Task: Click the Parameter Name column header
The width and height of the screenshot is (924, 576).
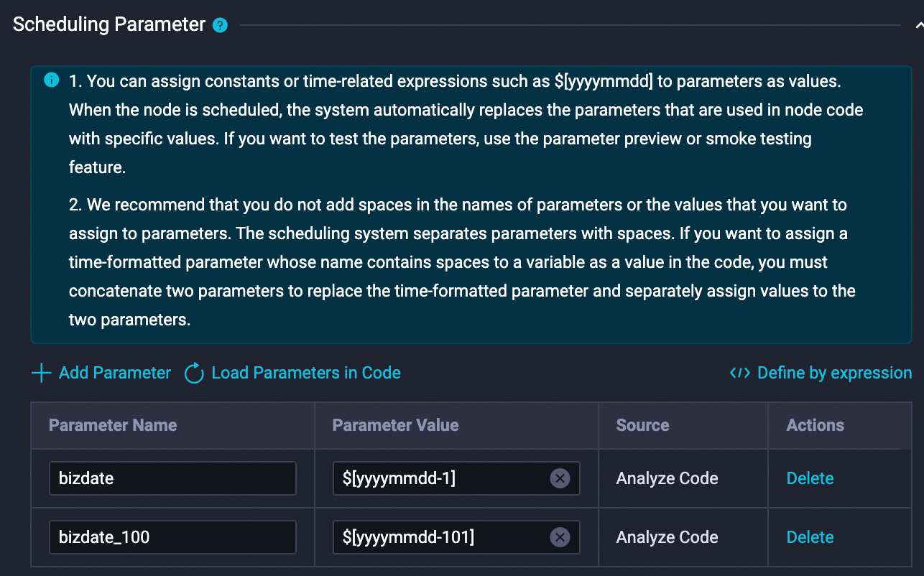Action: [x=113, y=425]
